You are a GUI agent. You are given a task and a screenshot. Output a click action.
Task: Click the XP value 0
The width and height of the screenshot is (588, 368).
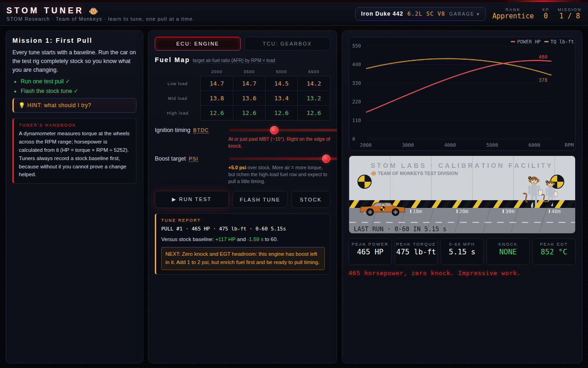coord(546,16)
